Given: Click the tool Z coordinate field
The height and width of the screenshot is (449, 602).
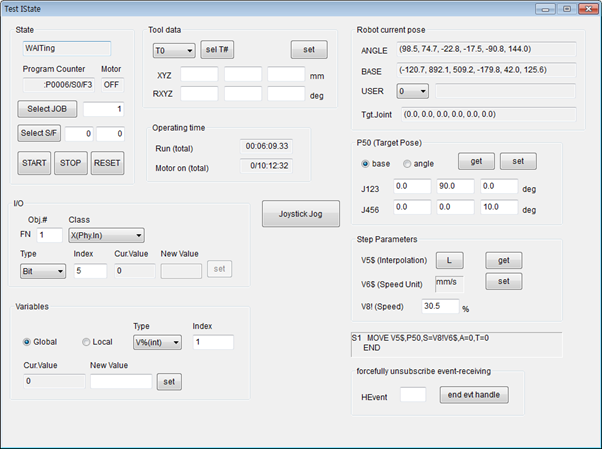Looking at the screenshot, I should click(286, 74).
